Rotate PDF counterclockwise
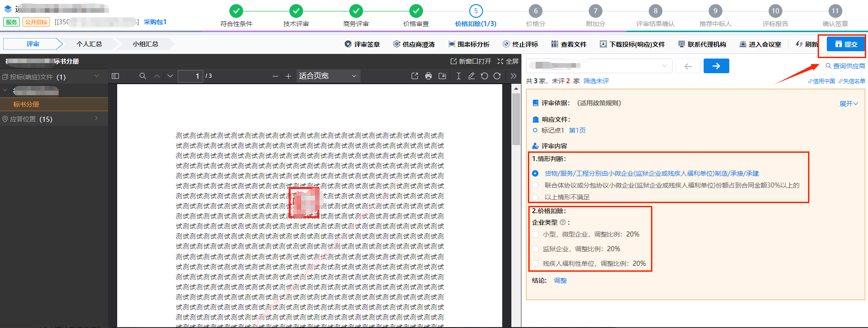This screenshot has height=328, width=868. (x=484, y=76)
